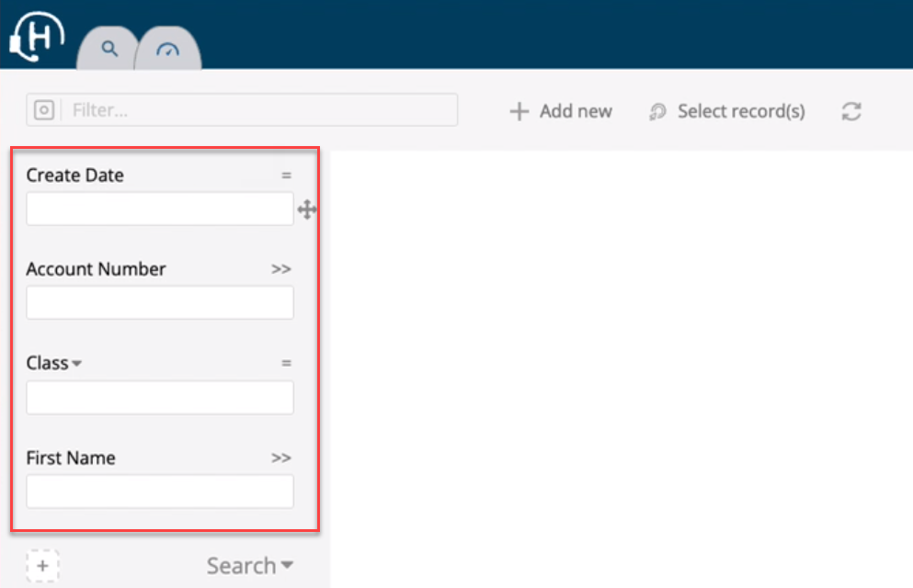913x588 pixels.
Task: Click the filter target icon beside Filter field
Action: coord(44,110)
